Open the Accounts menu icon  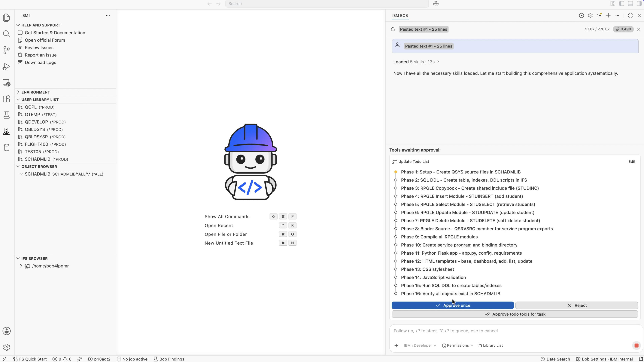click(x=7, y=331)
